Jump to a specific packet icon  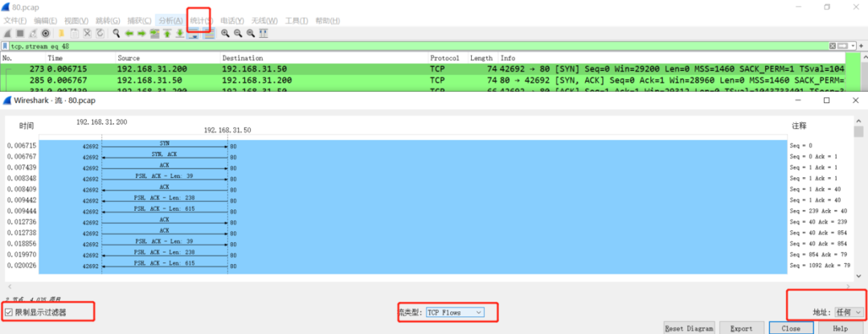point(154,33)
